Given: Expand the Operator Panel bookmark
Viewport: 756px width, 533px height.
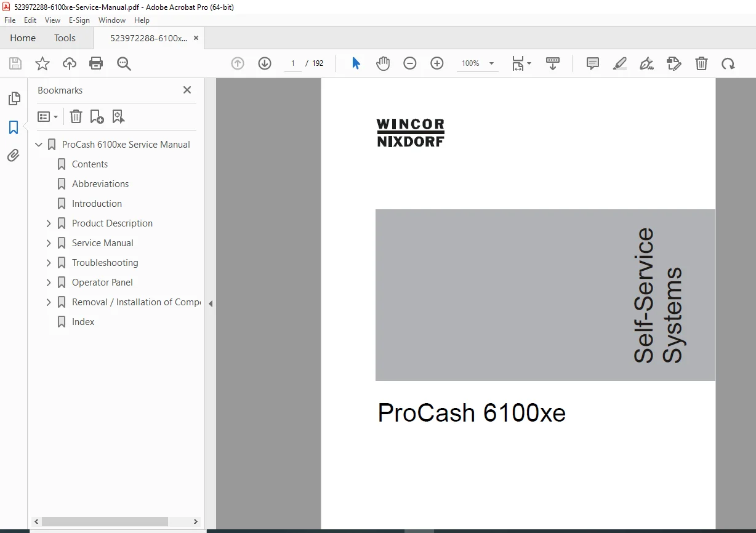Looking at the screenshot, I should [49, 283].
